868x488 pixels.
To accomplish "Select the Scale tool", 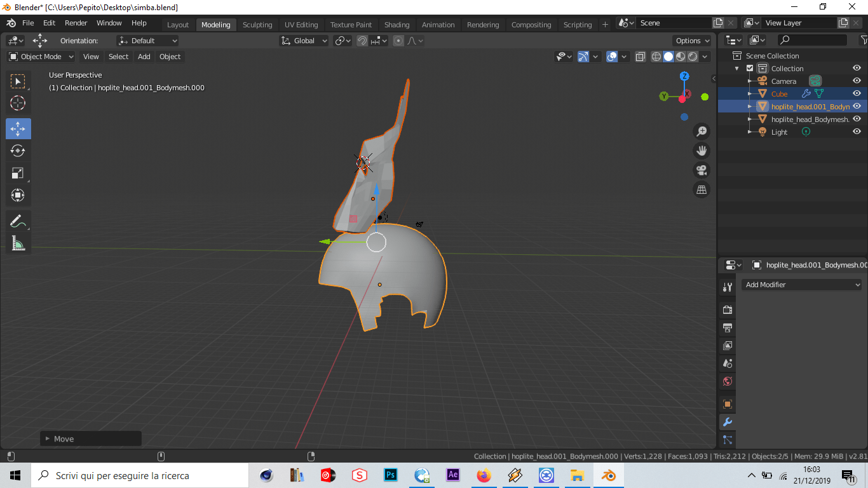I will [18, 173].
